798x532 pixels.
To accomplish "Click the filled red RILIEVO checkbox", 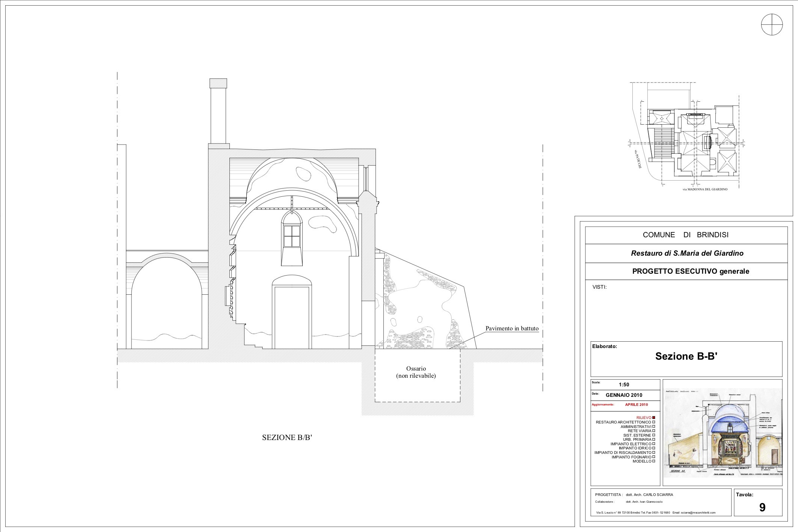I will 654,417.
